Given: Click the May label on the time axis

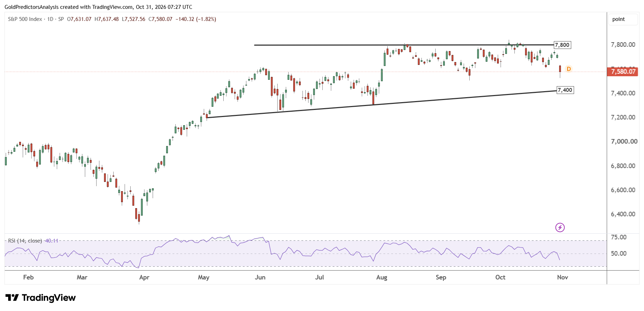Looking at the screenshot, I should tap(203, 277).
